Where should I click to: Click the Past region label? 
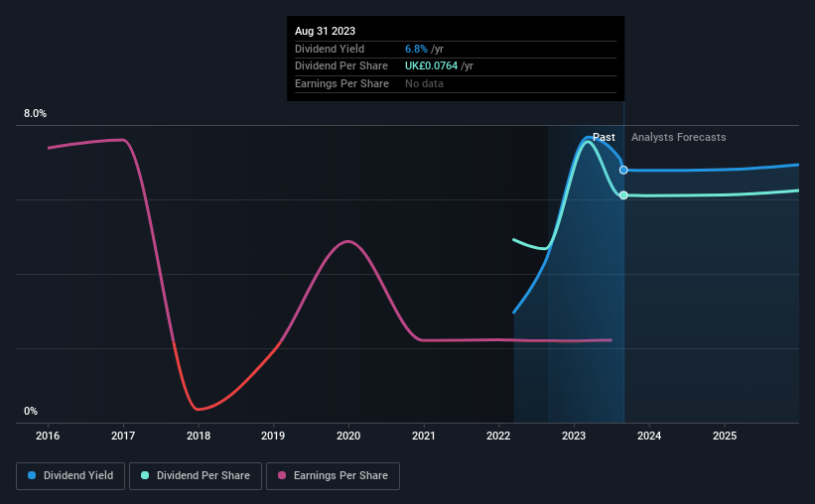604,137
